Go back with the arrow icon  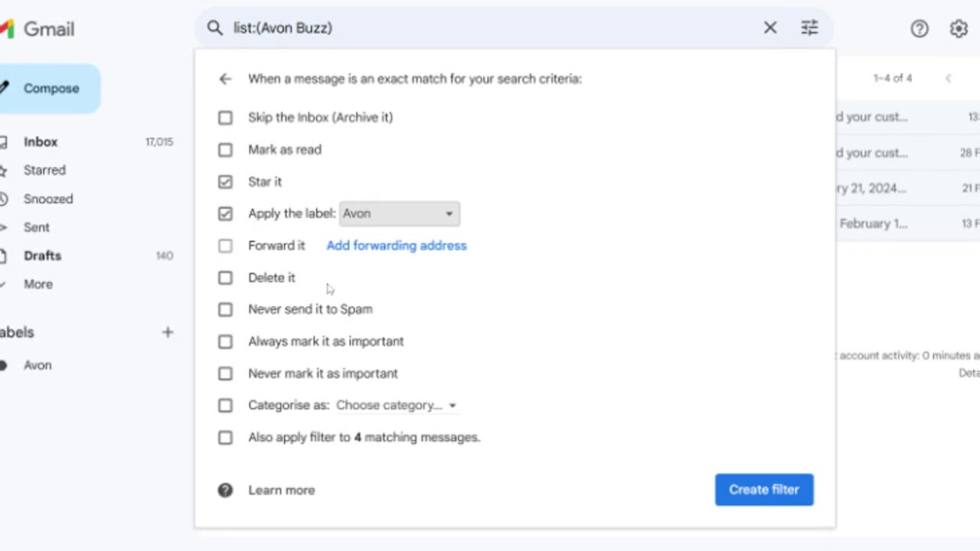pyautogui.click(x=225, y=79)
